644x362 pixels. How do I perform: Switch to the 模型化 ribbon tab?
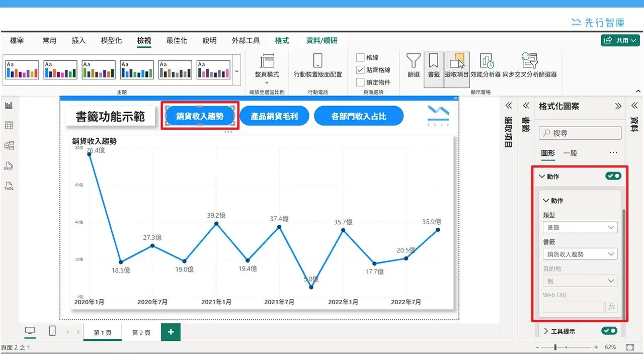(x=111, y=41)
